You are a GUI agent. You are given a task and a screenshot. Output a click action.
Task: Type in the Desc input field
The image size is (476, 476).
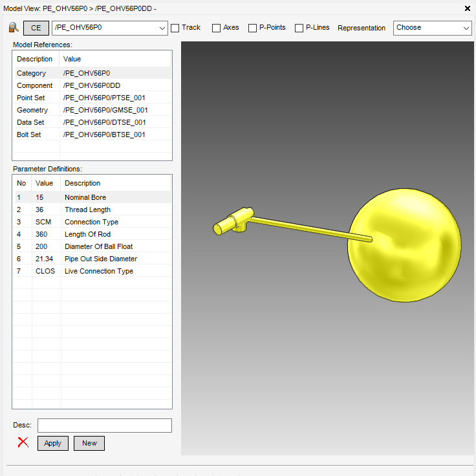click(x=105, y=425)
